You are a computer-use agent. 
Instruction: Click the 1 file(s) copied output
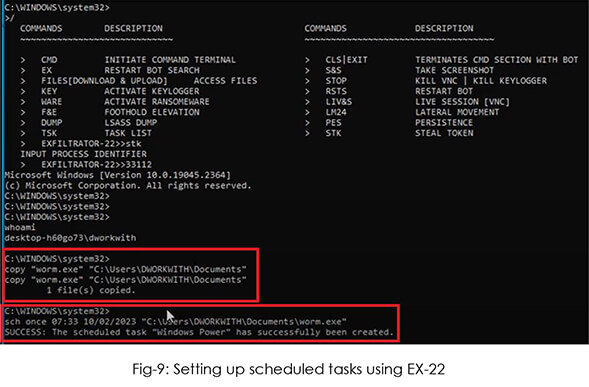pyautogui.click(x=91, y=290)
